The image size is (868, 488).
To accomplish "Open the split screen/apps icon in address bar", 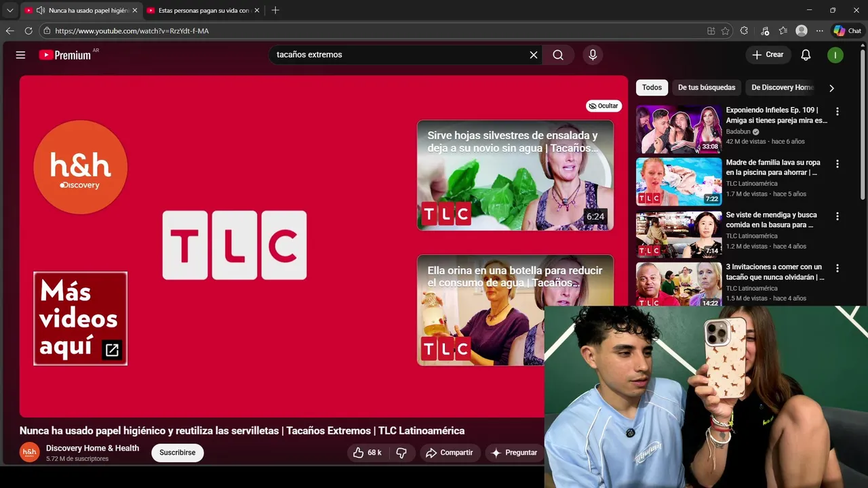I will (x=711, y=30).
